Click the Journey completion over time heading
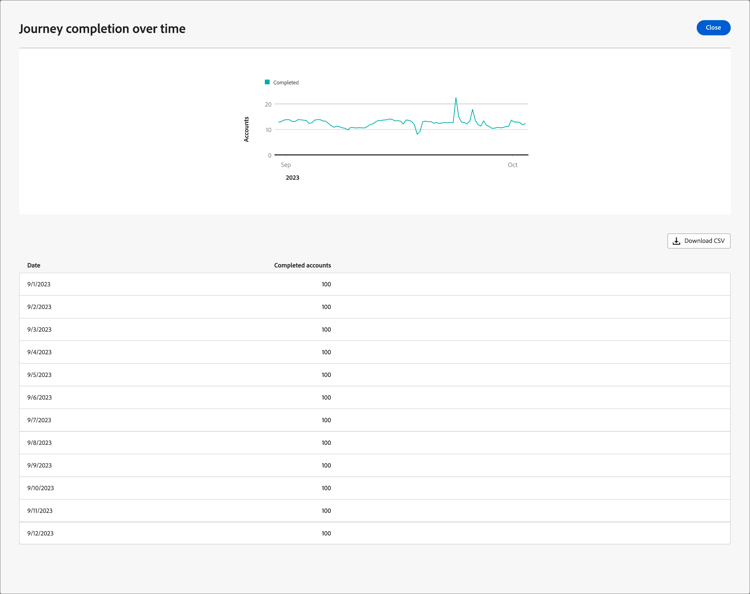Screen dimensions: 750x594 [x=102, y=29]
